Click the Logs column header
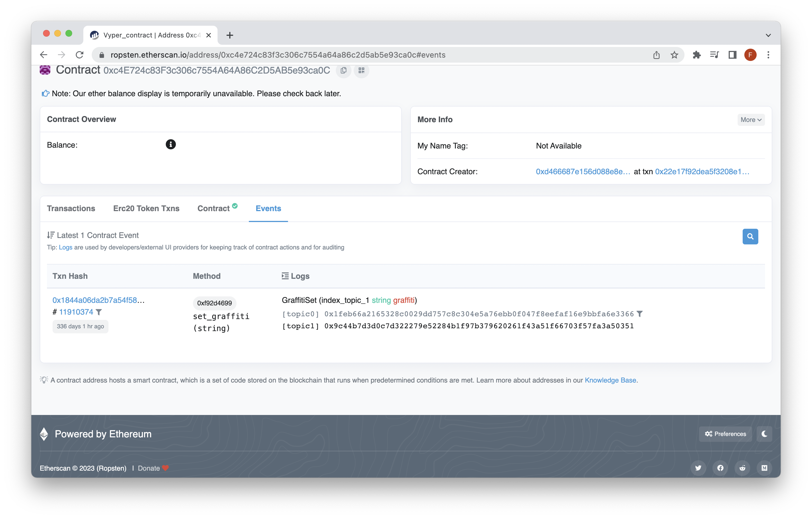Image resolution: width=812 pixels, height=519 pixels. click(x=295, y=276)
